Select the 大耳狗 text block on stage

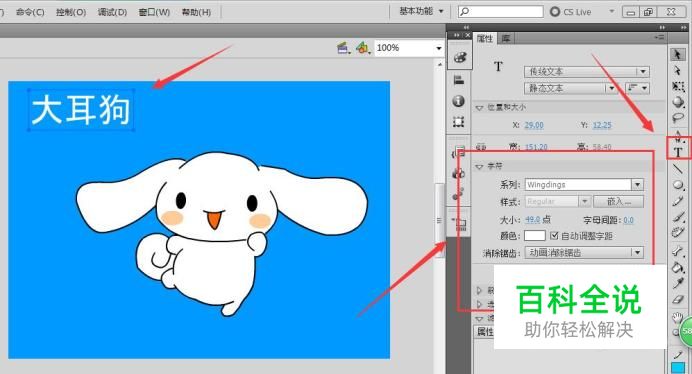(81, 110)
